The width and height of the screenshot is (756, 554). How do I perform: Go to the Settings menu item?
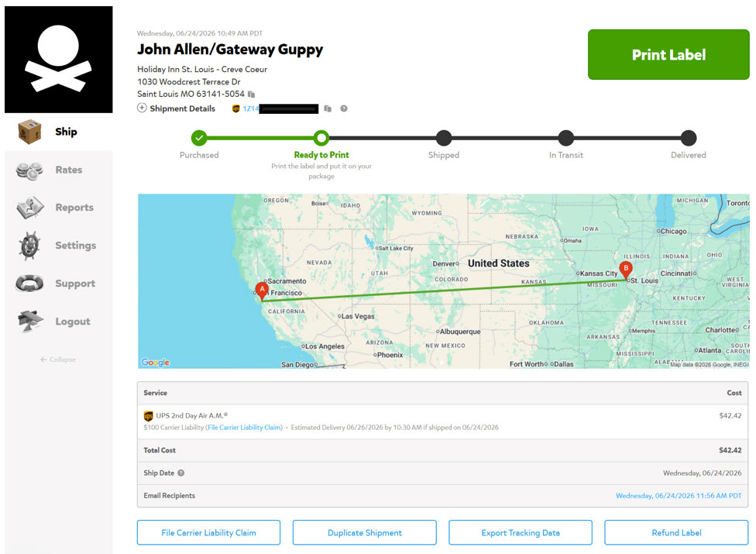pos(75,246)
